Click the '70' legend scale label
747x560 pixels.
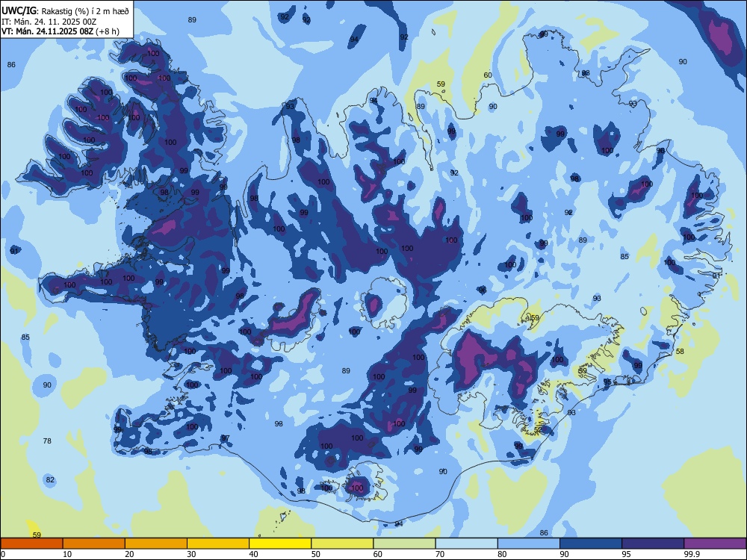(440, 554)
